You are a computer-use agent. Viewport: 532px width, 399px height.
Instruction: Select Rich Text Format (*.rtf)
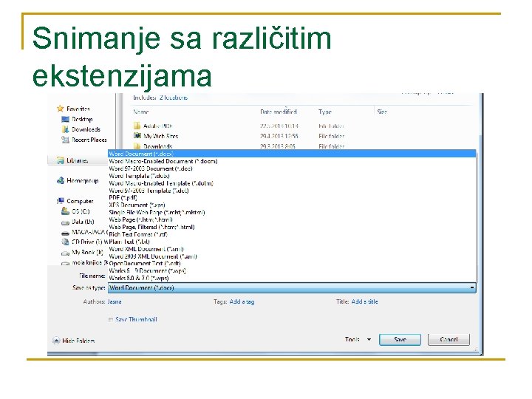pos(292,234)
